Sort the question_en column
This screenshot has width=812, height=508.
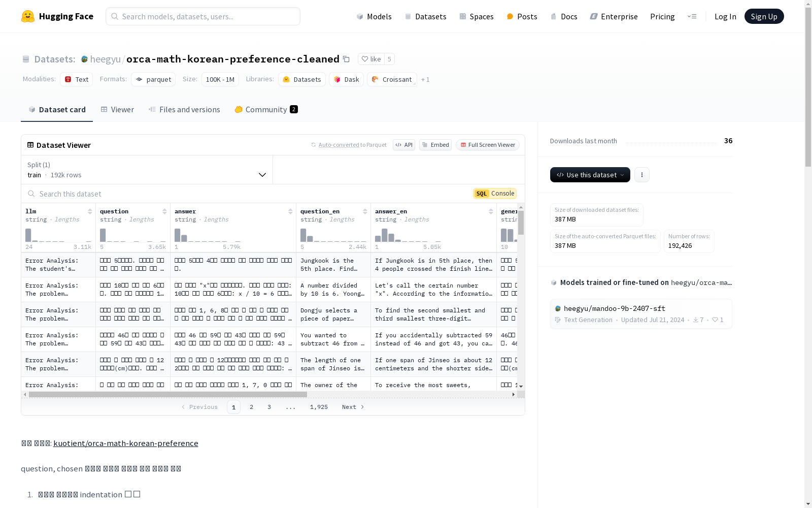tap(365, 211)
